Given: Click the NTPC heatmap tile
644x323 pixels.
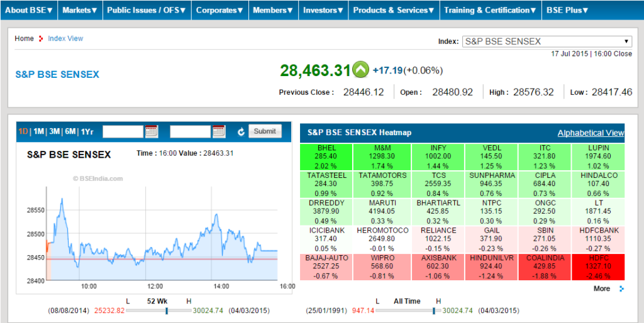Looking at the screenshot, I should 492,212.
